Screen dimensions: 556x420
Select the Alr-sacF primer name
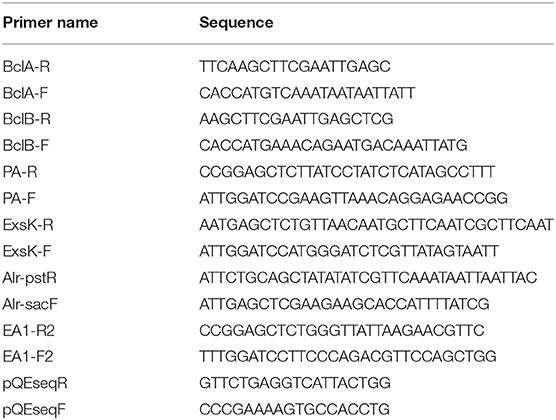pos(30,304)
